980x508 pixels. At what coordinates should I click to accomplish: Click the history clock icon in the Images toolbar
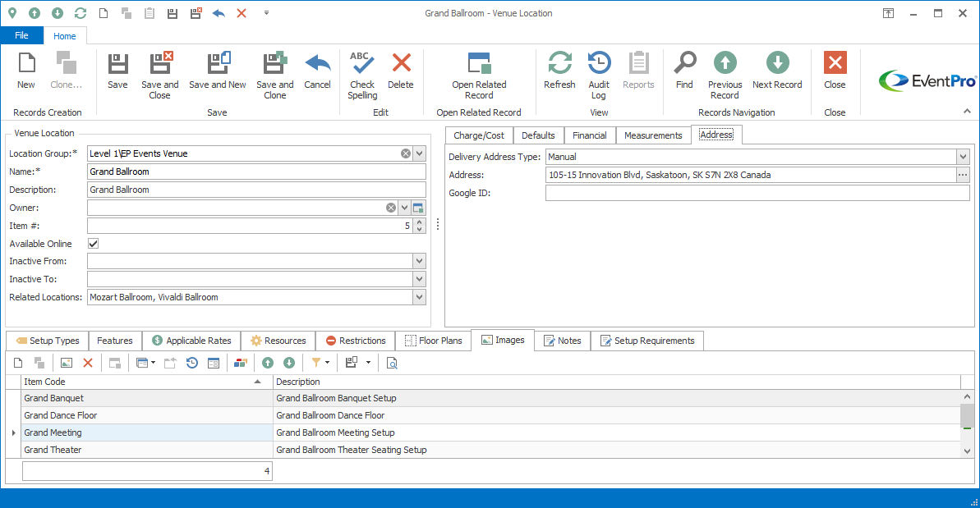192,364
